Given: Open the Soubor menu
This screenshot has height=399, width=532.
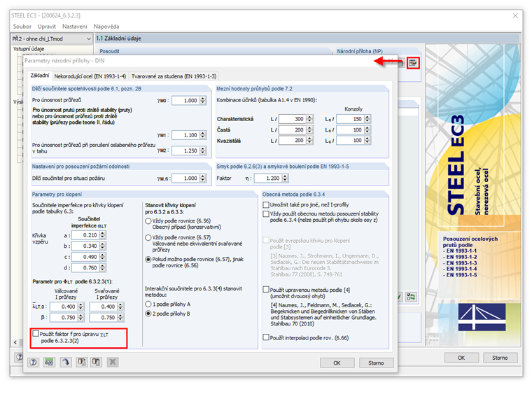Looking at the screenshot, I should pos(22,27).
